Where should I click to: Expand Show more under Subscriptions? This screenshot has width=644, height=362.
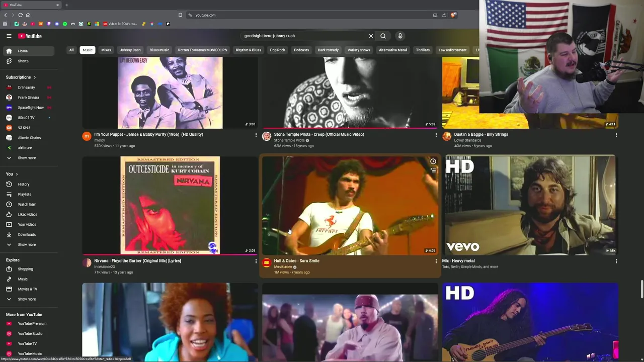(29, 158)
